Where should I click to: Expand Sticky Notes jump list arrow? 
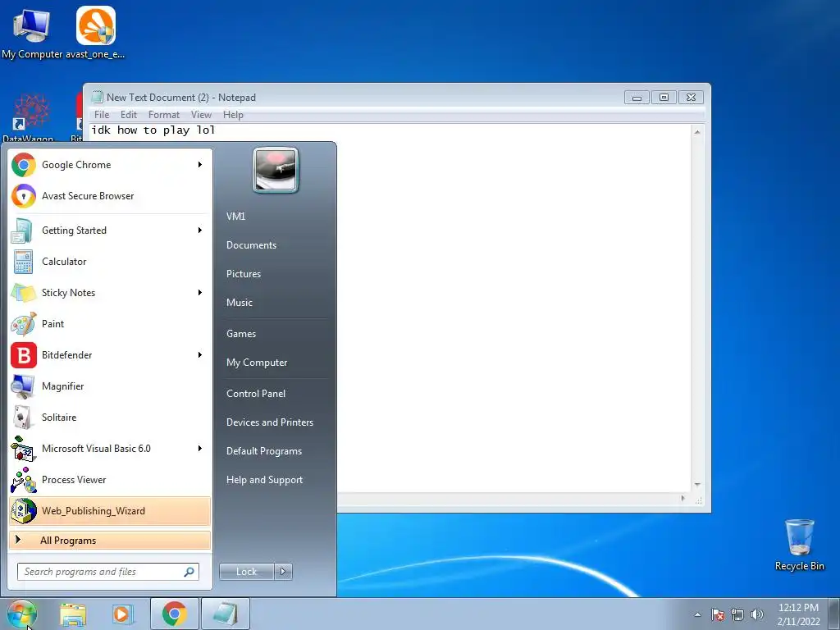tap(200, 293)
